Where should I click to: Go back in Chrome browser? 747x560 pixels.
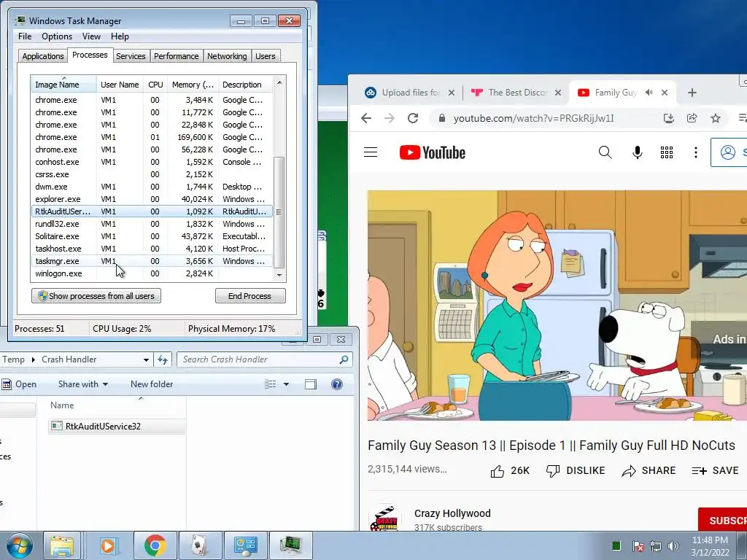point(366,118)
